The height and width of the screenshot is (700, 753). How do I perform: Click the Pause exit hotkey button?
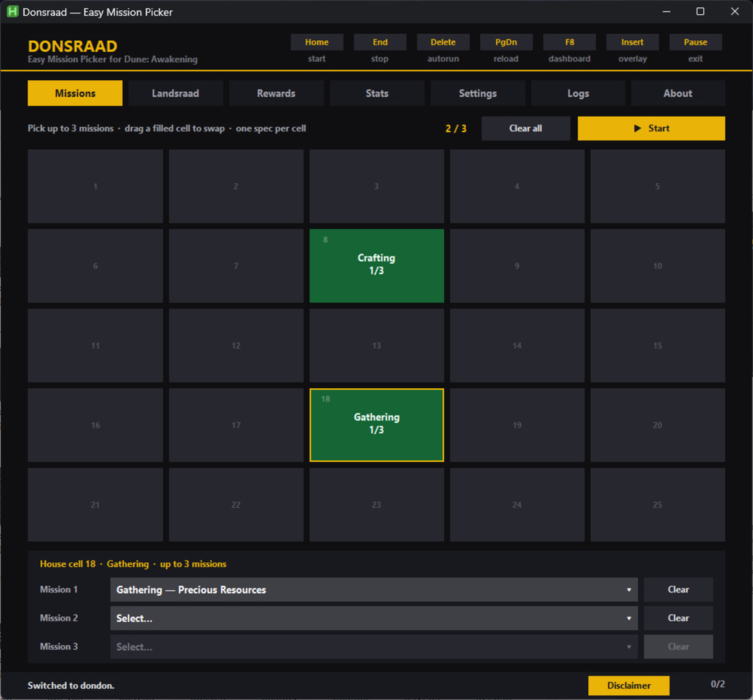[x=695, y=42]
